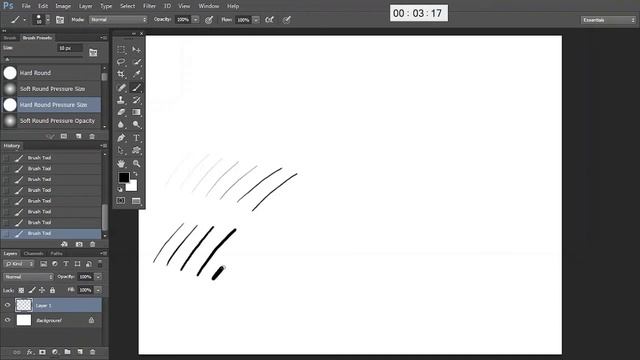Select the Pen tool

(x=121, y=138)
